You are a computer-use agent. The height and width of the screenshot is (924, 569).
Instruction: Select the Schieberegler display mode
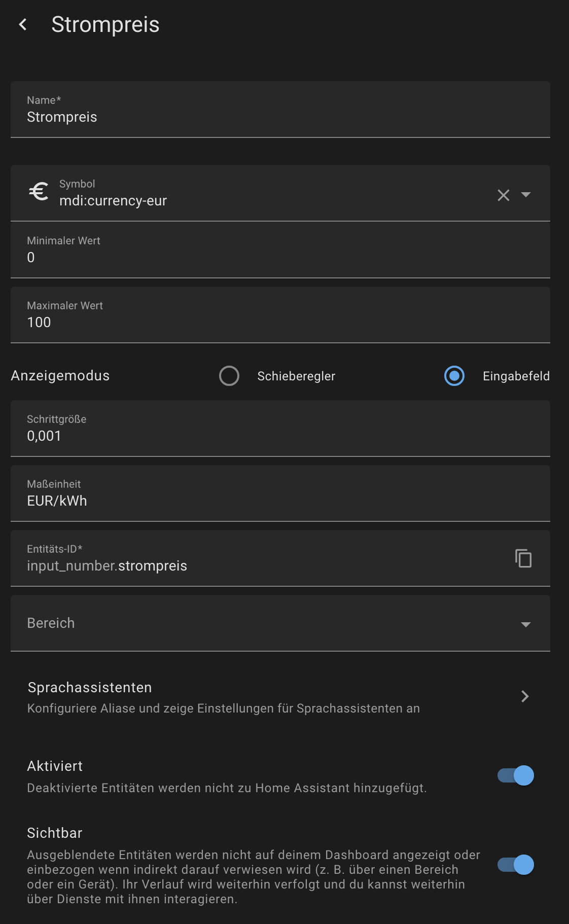coord(229,376)
